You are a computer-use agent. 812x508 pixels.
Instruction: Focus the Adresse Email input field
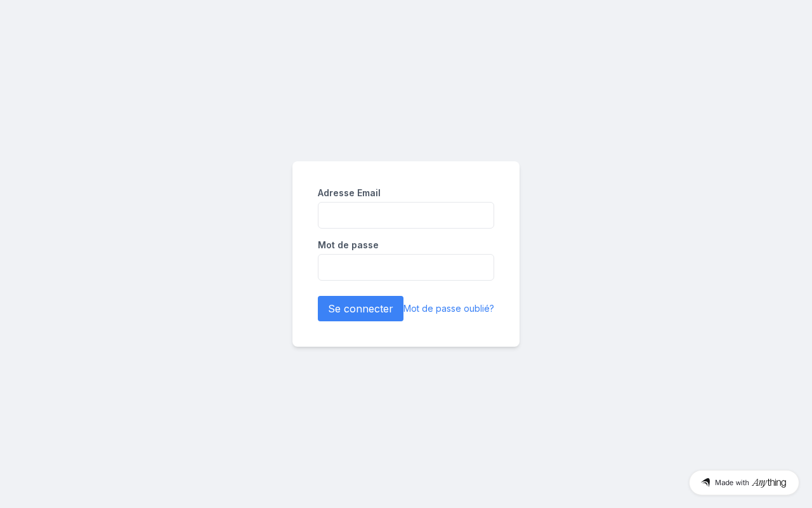406,215
